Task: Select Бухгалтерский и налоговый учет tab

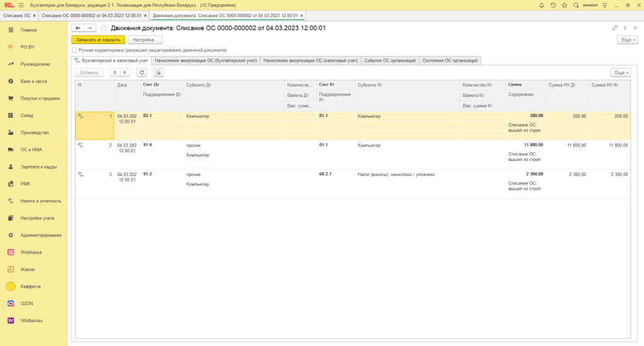Action: pos(111,61)
